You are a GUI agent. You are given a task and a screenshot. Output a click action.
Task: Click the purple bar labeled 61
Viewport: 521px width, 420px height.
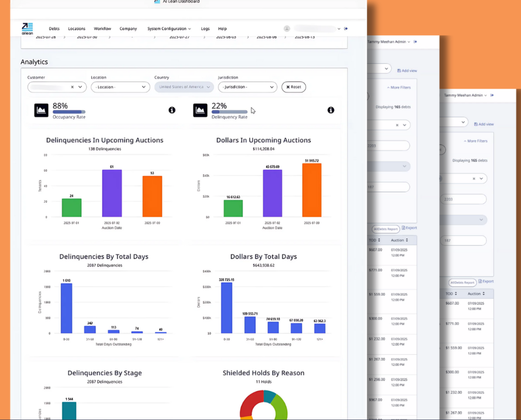[x=112, y=193]
